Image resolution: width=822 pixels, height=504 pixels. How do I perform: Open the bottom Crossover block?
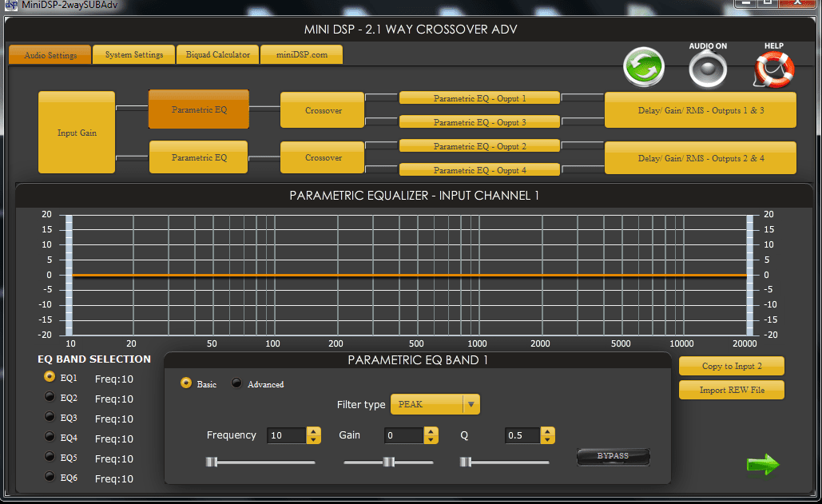coord(323,157)
